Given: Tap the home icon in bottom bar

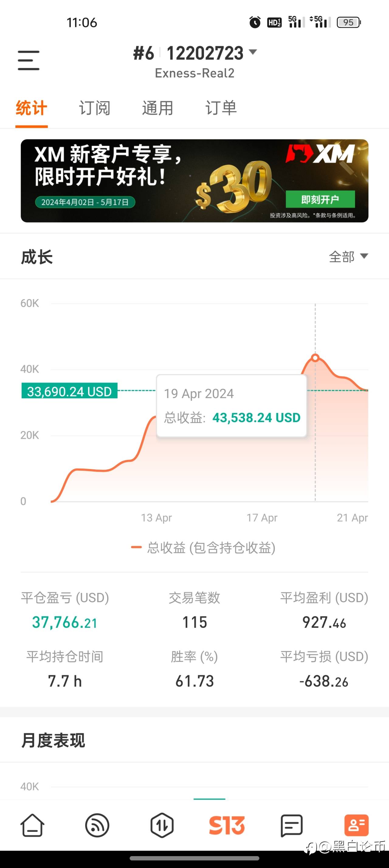Looking at the screenshot, I should point(33,825).
